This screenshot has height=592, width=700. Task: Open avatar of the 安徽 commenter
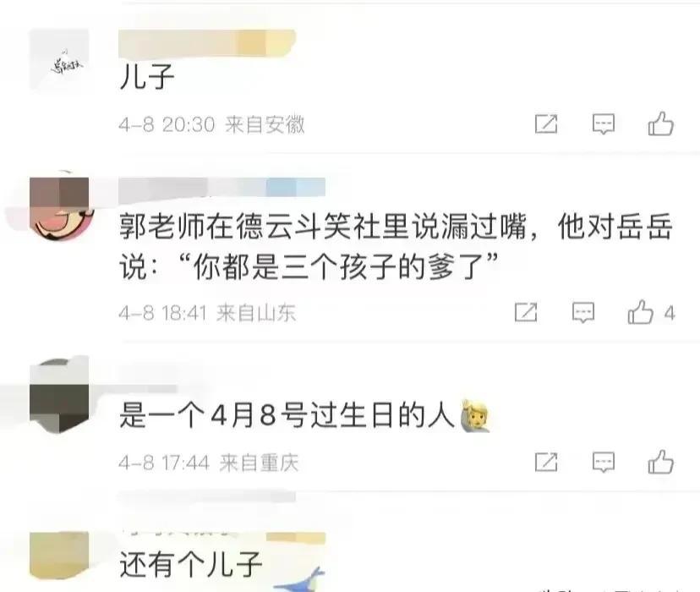(59, 60)
